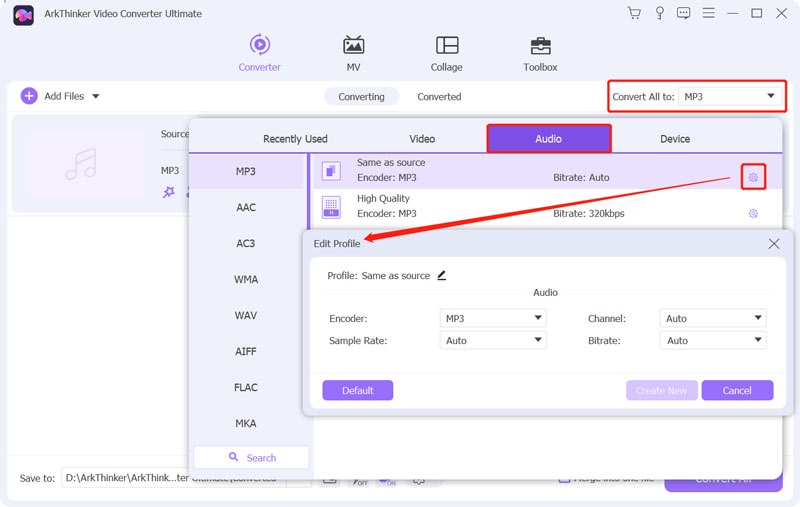Minimize the ArkThinker window
Viewport: 800px width, 507px height.
pos(733,13)
